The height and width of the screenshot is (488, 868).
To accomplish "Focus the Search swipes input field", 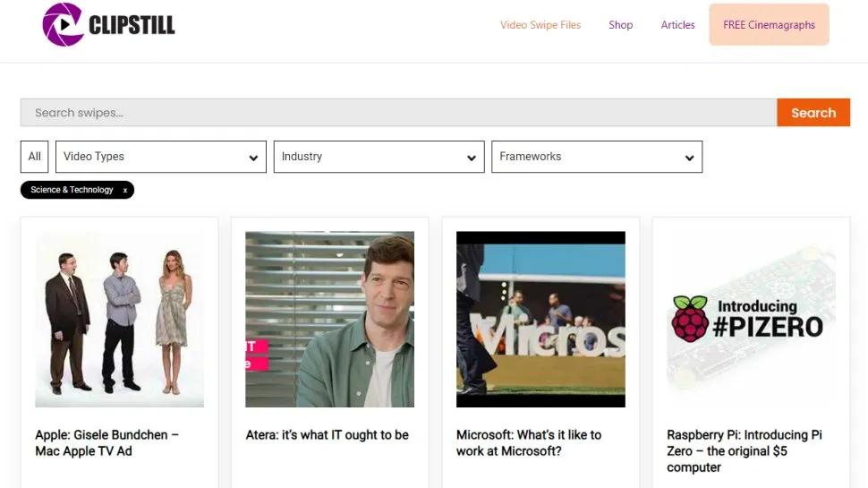I will (398, 113).
